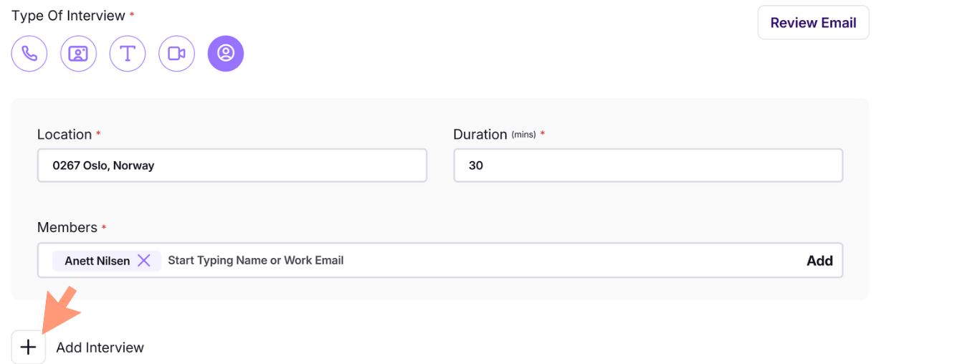980x364 pixels.
Task: Click the Duration field label
Action: point(480,135)
